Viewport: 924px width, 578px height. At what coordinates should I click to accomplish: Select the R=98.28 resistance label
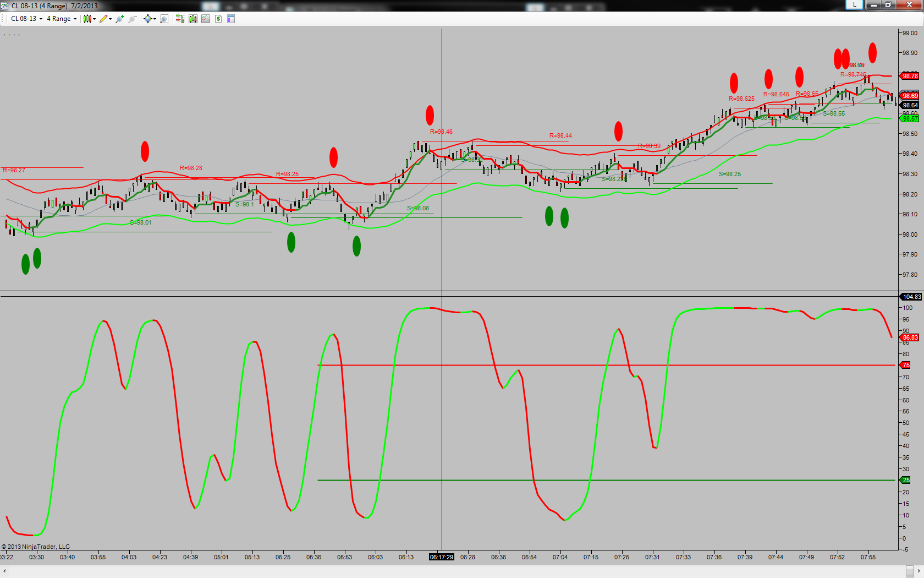tap(191, 168)
